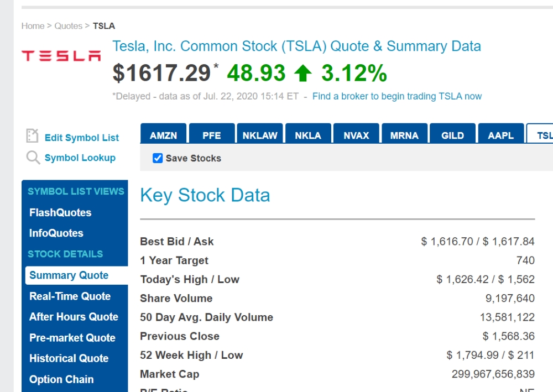Open the MRNA symbol tab
This screenshot has height=392, width=553.
pyautogui.click(x=404, y=135)
